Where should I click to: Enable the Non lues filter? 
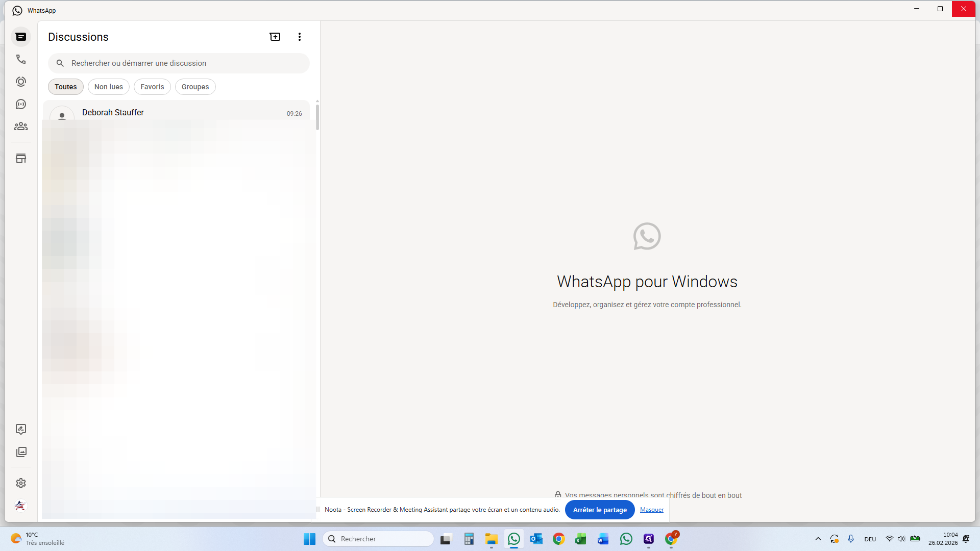(x=108, y=87)
